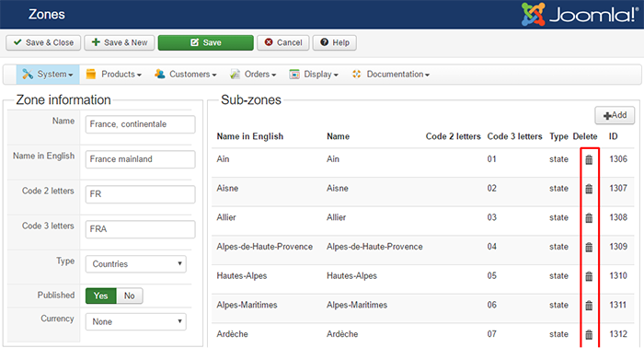Image resolution: width=644 pixels, height=348 pixels.
Task: Click the green Save button
Action: point(206,42)
